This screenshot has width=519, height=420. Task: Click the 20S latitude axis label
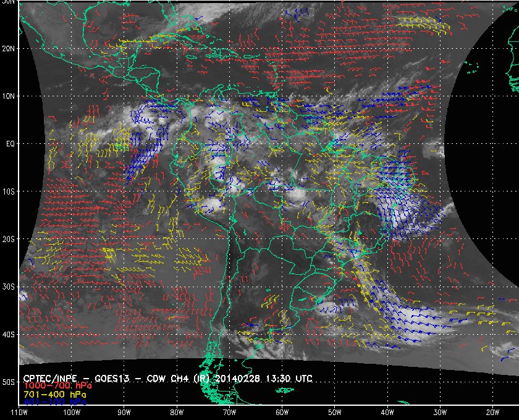coord(9,239)
